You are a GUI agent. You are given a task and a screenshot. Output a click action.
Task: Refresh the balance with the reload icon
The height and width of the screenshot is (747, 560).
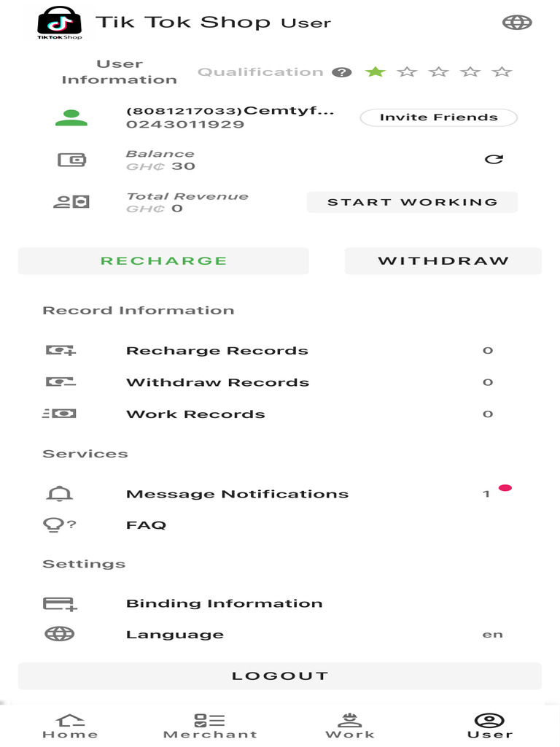pos(494,159)
